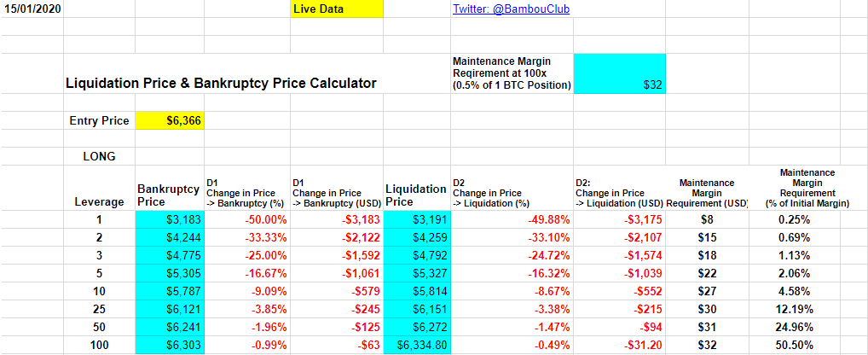Select bankruptcy price cell $6,303
The image size is (868, 355).
[x=170, y=345]
